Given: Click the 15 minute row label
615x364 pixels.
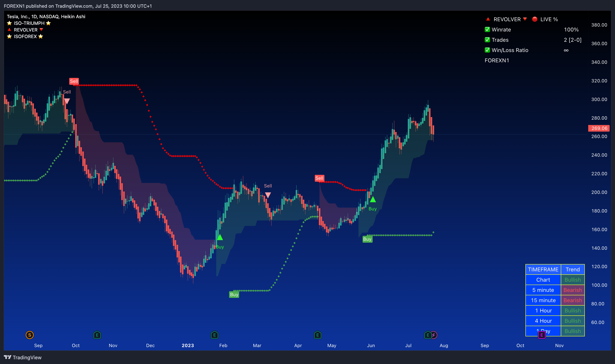Looking at the screenshot, I should pos(543,300).
